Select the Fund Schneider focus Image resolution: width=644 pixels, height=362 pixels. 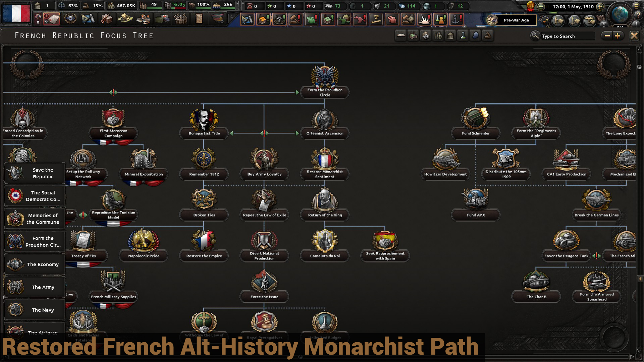point(476,124)
